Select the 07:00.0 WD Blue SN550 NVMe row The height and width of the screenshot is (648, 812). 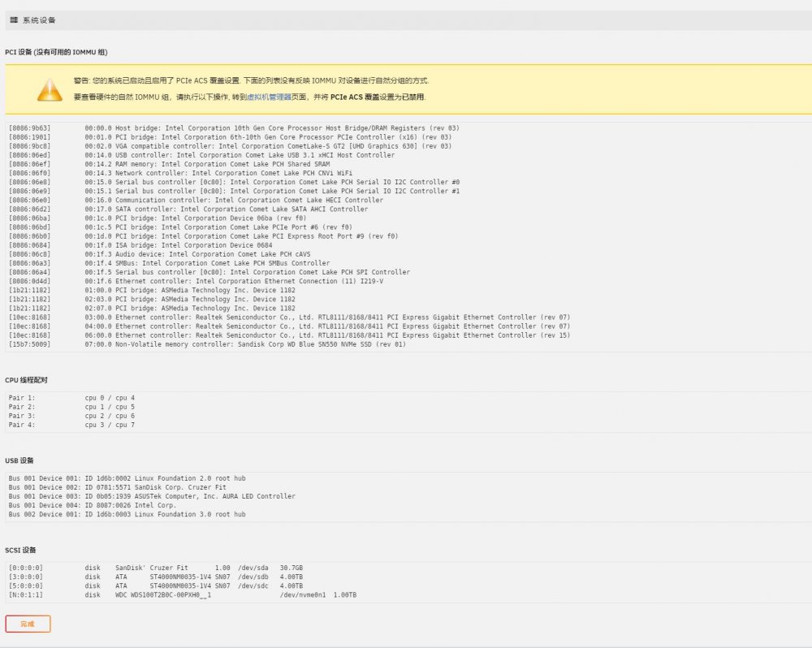tap(207, 344)
